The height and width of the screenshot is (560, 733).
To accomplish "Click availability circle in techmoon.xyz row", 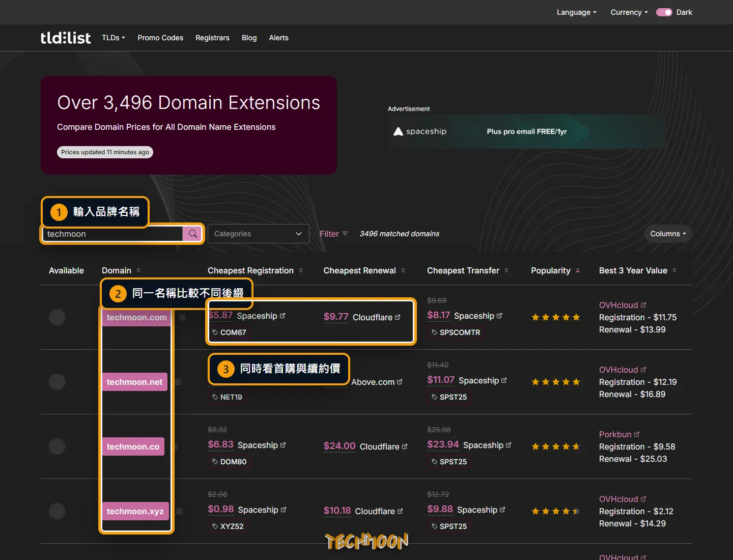I will (57, 511).
